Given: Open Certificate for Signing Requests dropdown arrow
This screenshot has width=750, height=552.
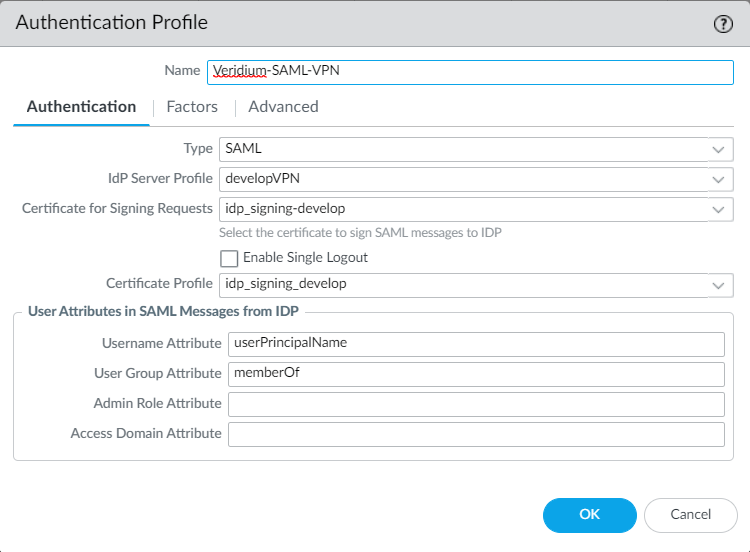Looking at the screenshot, I should tap(719, 210).
